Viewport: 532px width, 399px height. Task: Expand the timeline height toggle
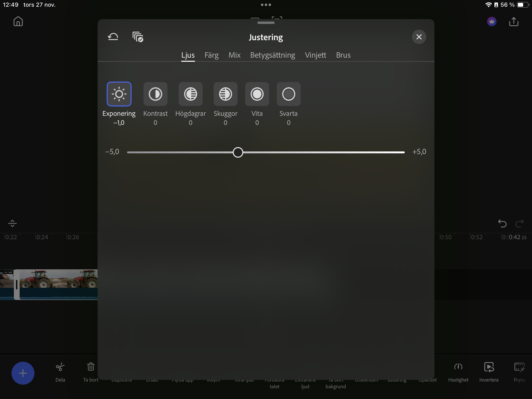point(12,223)
